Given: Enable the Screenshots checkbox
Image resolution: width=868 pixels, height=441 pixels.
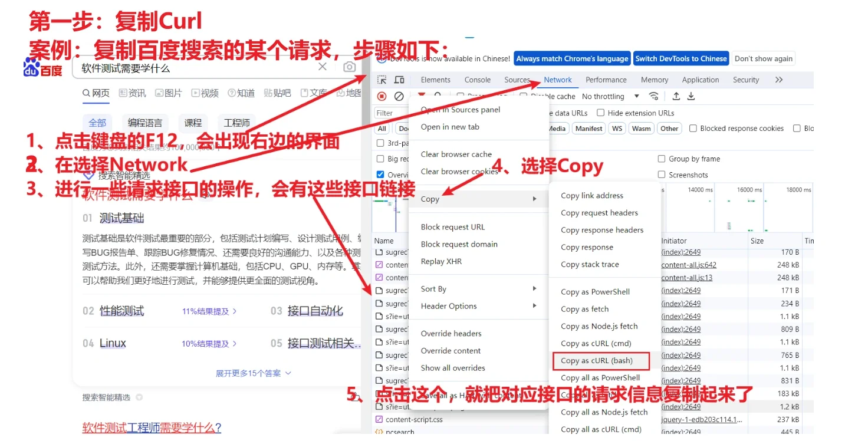Looking at the screenshot, I should [662, 175].
